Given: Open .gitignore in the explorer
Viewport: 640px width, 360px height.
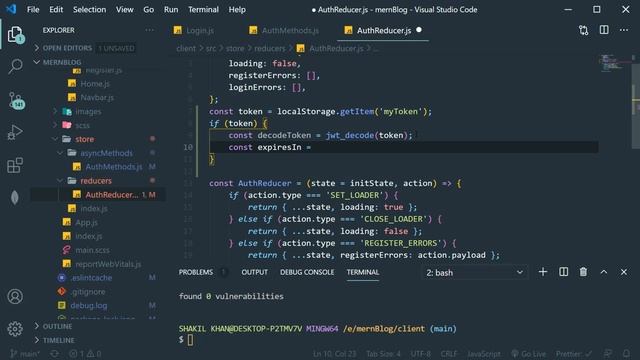Looking at the screenshot, I should coord(88,292).
